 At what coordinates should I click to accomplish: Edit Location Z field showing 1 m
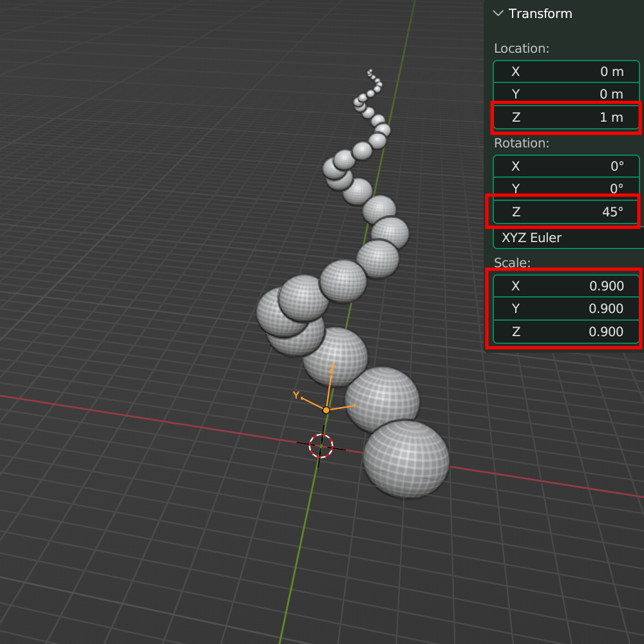tap(566, 117)
